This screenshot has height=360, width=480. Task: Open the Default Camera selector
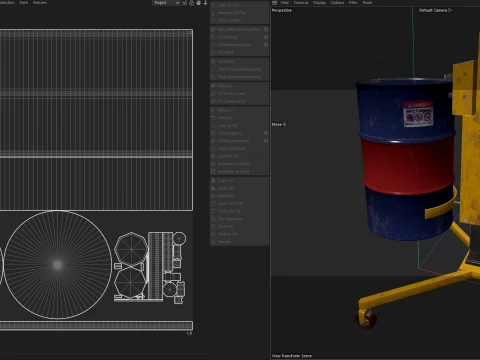tap(435, 10)
